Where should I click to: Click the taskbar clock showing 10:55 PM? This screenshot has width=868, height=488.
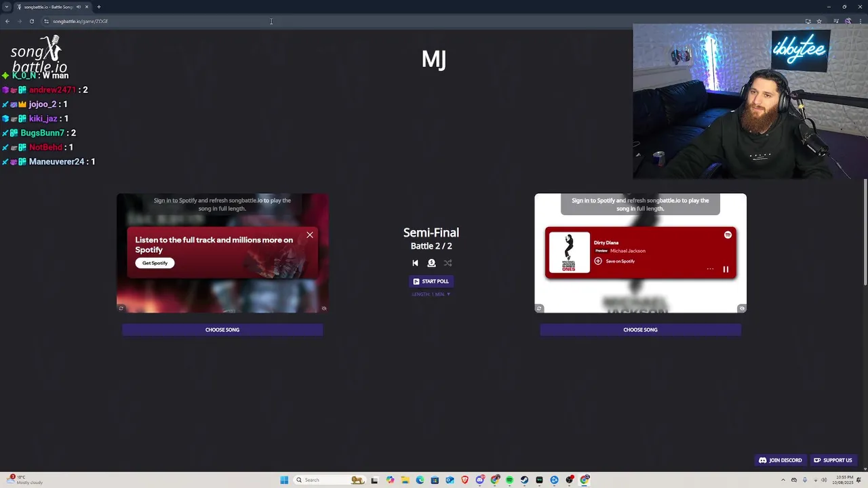844,480
